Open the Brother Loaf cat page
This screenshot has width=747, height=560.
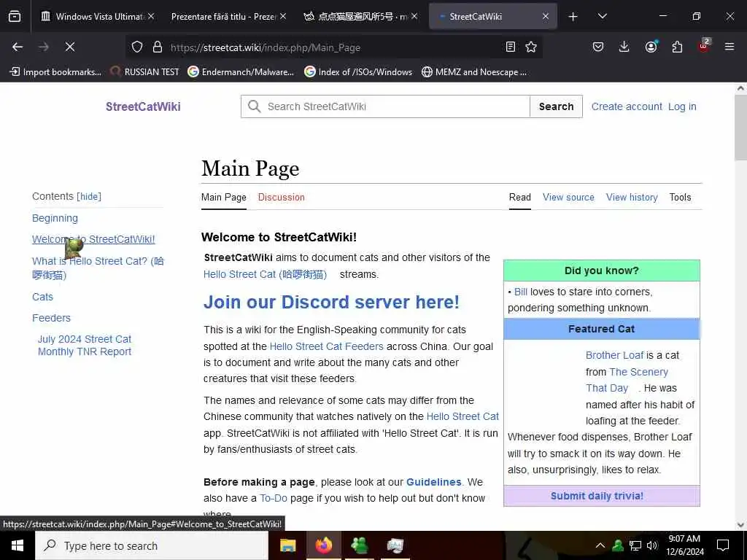(614, 355)
